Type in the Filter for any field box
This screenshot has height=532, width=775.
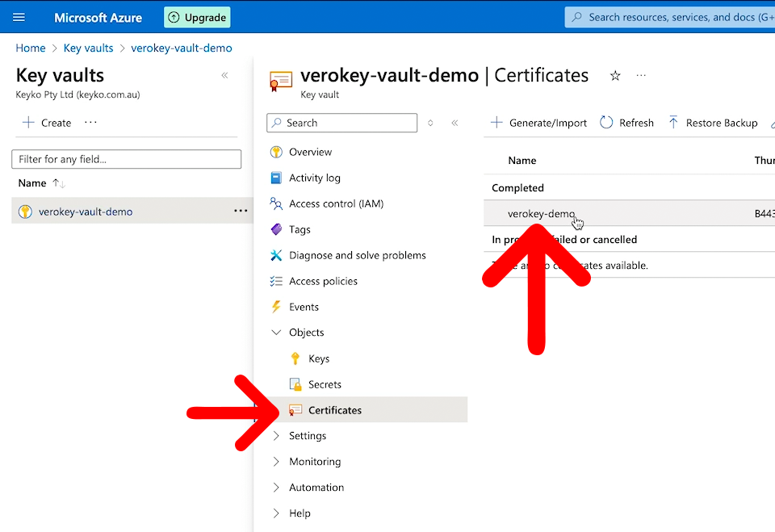(x=126, y=159)
